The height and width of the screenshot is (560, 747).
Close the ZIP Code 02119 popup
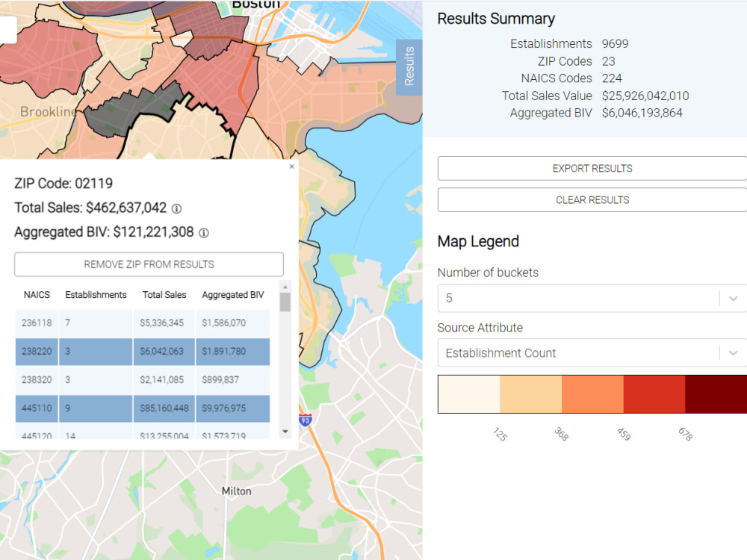pyautogui.click(x=291, y=166)
